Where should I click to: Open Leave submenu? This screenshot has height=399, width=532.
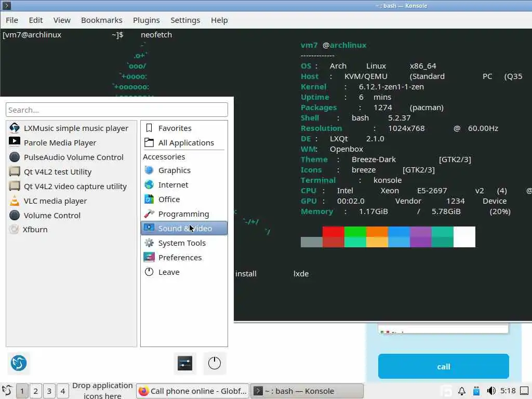tap(184, 272)
